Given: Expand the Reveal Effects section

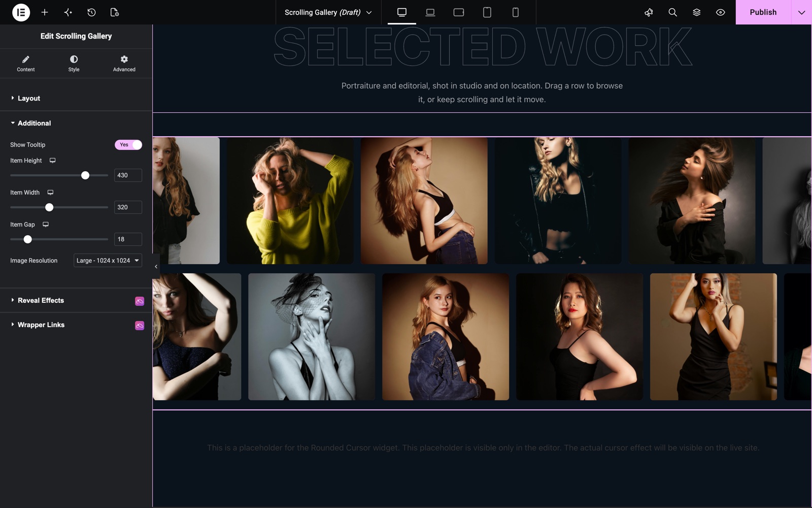Looking at the screenshot, I should (x=76, y=300).
